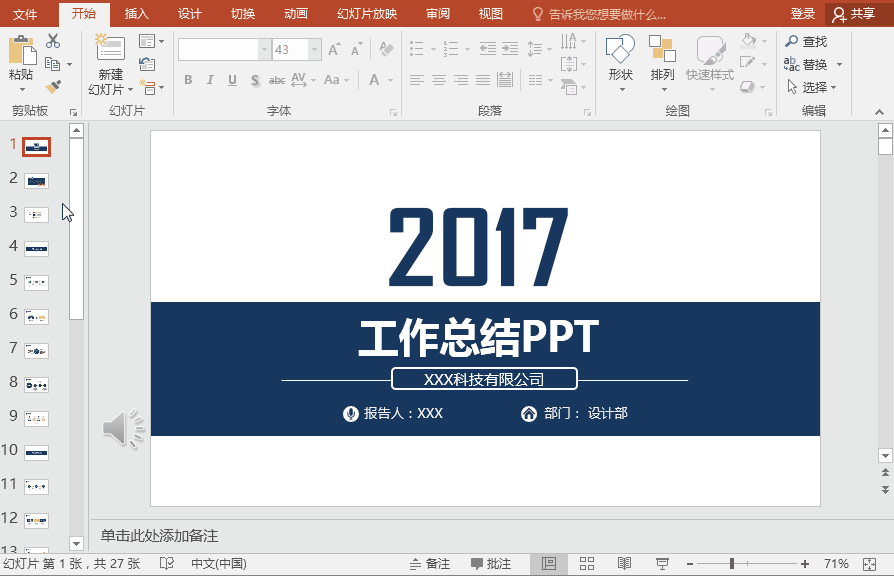Switch to normal view button
The height and width of the screenshot is (576, 894).
click(x=548, y=564)
